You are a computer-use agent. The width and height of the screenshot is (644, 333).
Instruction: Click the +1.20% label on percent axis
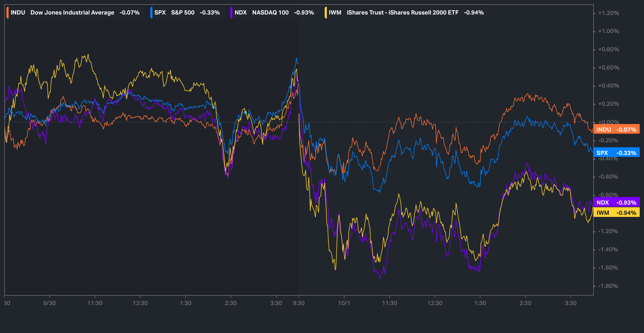[609, 13]
